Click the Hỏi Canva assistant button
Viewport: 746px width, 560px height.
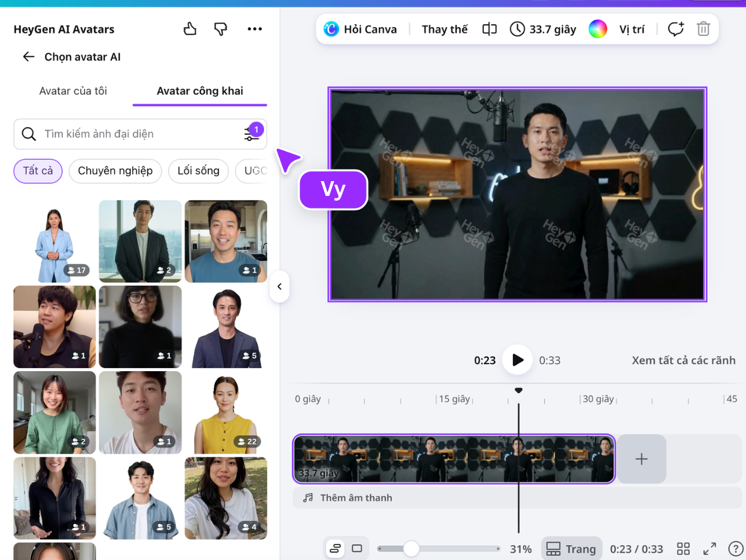pos(361,29)
